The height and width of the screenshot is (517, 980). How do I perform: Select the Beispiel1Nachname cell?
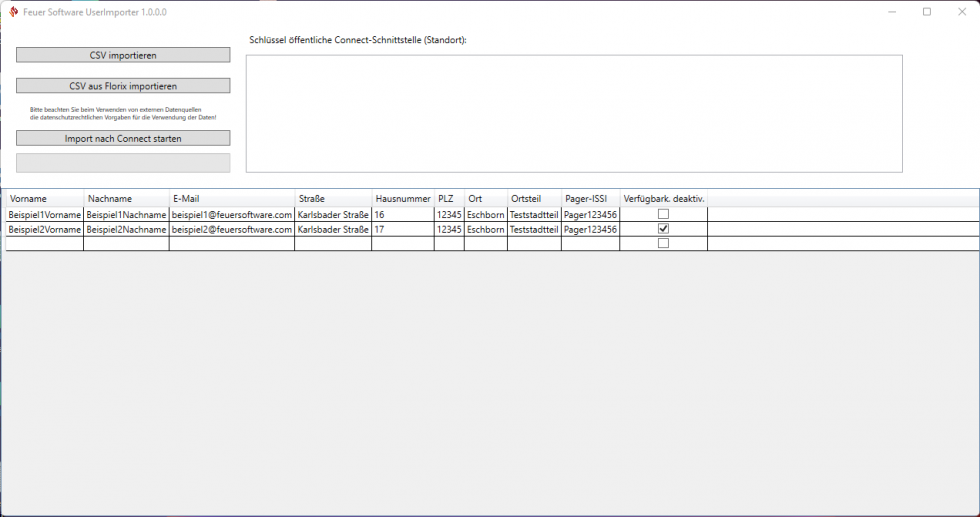click(x=126, y=214)
